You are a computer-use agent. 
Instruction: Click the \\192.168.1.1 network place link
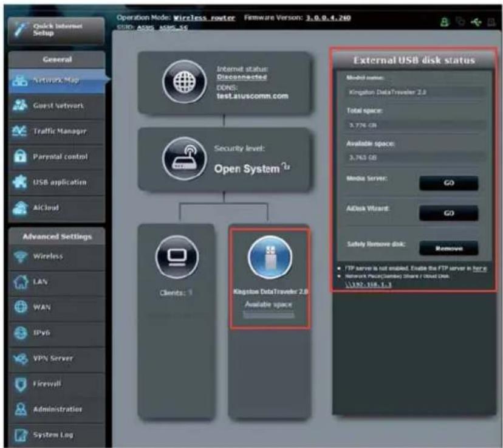point(368,284)
